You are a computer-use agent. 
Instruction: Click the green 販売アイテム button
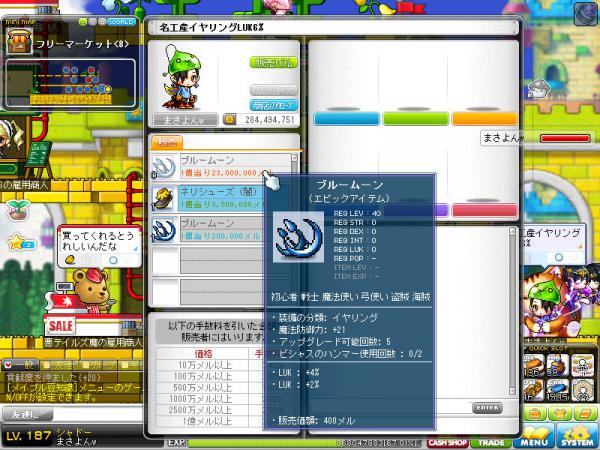pyautogui.click(x=274, y=62)
